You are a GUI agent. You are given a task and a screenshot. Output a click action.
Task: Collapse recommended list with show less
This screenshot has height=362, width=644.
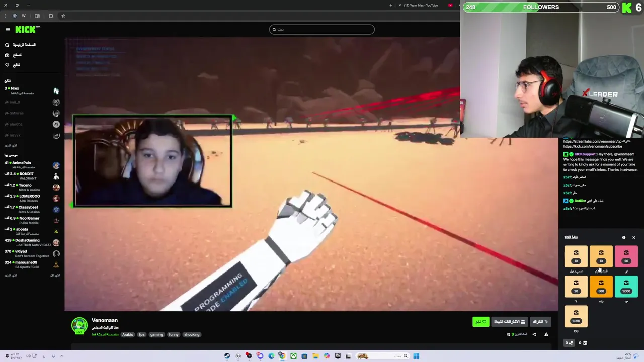tap(55, 275)
